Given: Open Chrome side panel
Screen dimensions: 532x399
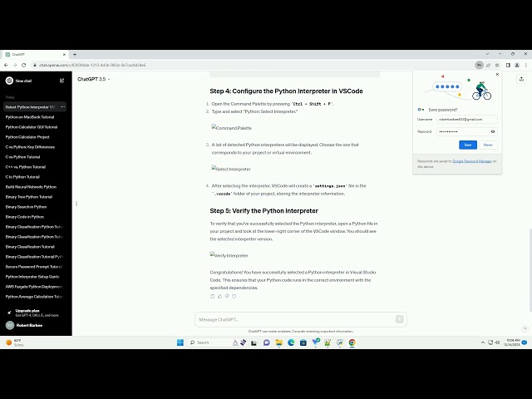Looking at the screenshot, I should [508, 65].
